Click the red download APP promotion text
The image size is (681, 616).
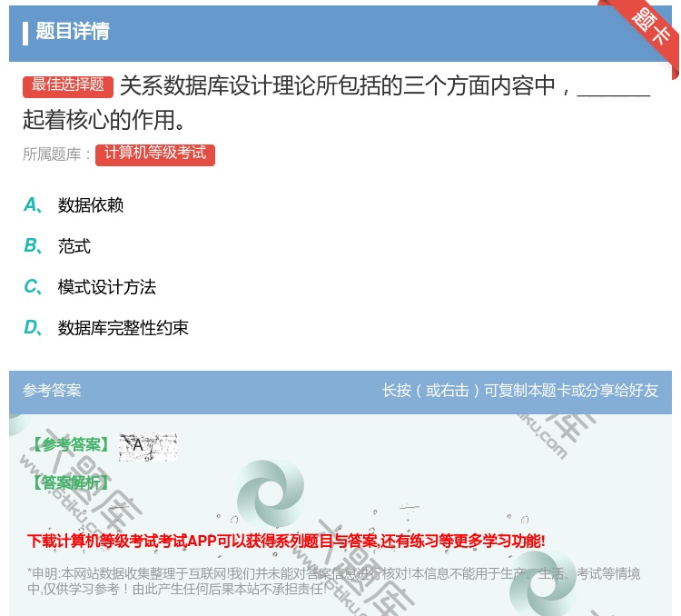point(286,541)
